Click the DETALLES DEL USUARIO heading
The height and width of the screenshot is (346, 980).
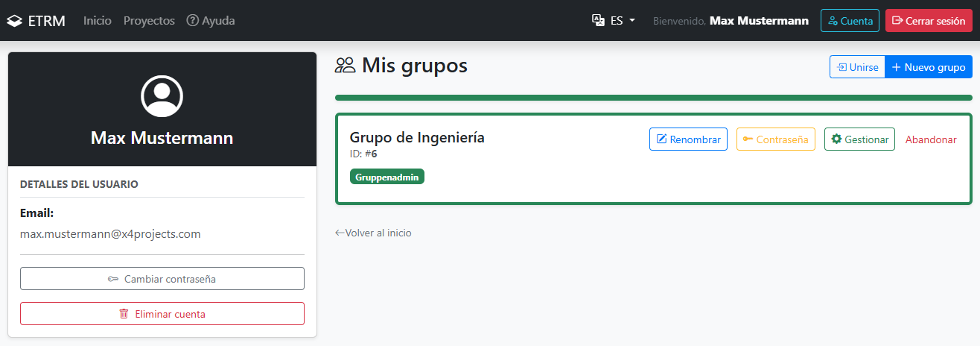point(79,184)
